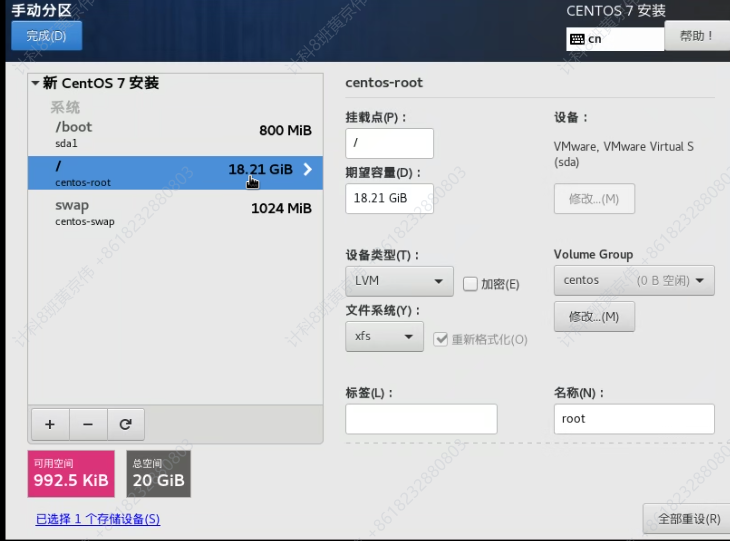This screenshot has width=730, height=541.
Task: Reload storage configuration with refresh icon
Action: [126, 424]
